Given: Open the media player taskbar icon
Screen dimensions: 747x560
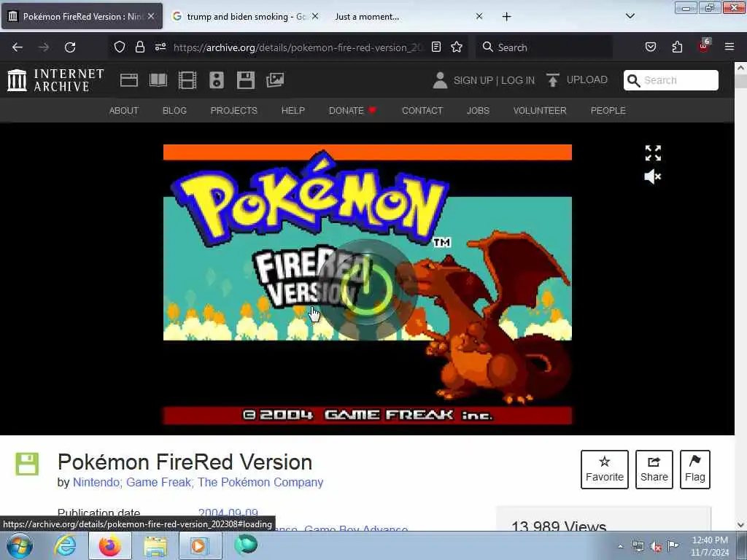Looking at the screenshot, I should 200,545.
